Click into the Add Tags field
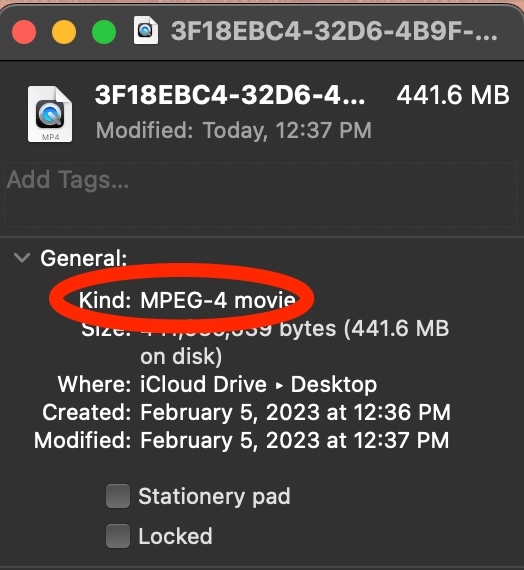Screen dimensions: 524x570 [x=261, y=195]
